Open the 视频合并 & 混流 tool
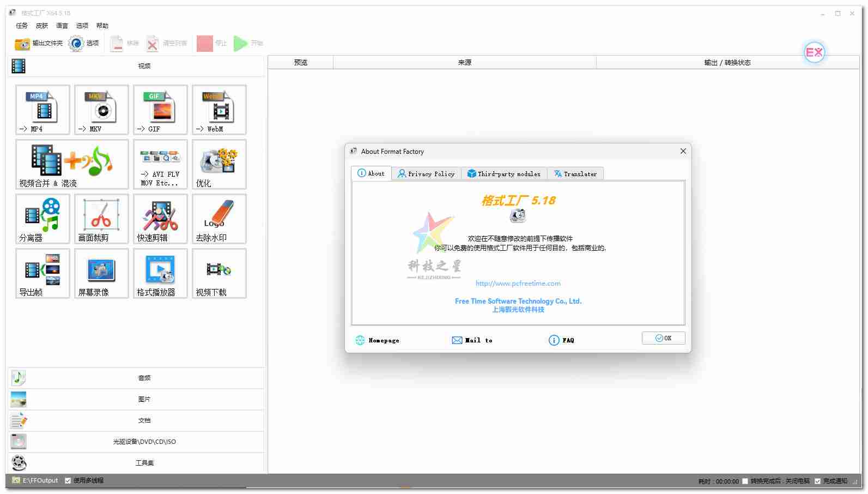 [72, 164]
